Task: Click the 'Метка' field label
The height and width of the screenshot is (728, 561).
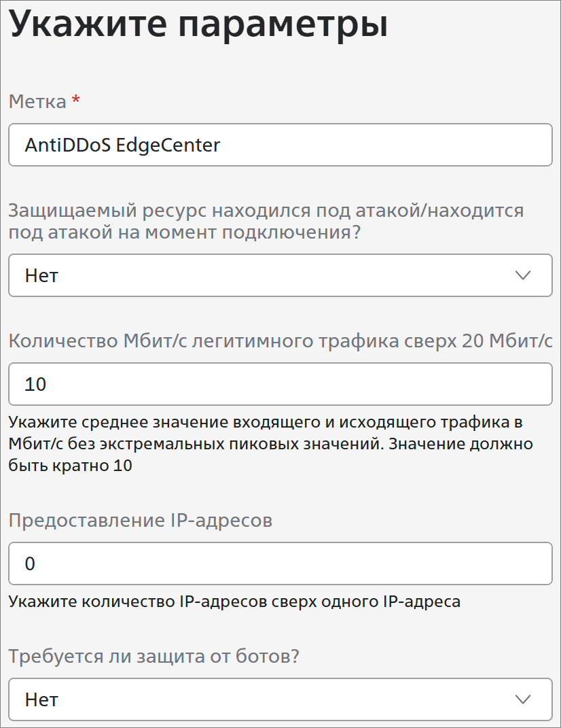Action: coord(37,101)
